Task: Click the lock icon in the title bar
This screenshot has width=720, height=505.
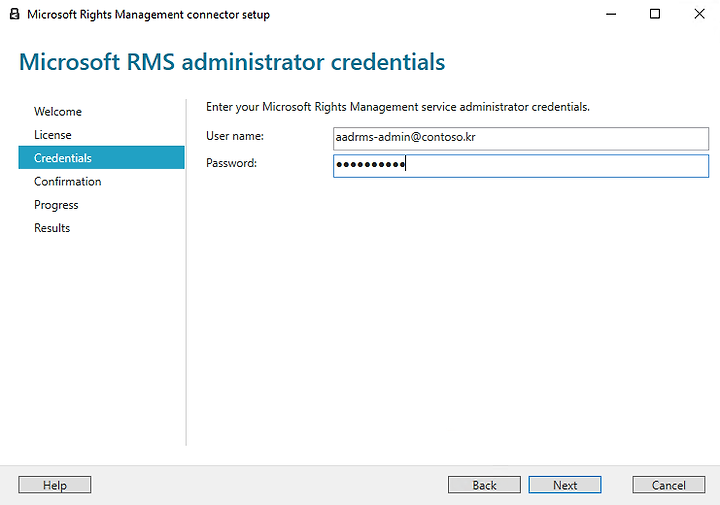Action: click(x=14, y=14)
